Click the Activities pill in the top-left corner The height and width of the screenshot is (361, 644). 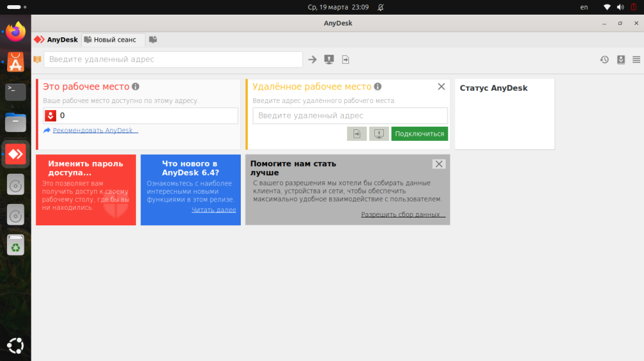coord(17,7)
